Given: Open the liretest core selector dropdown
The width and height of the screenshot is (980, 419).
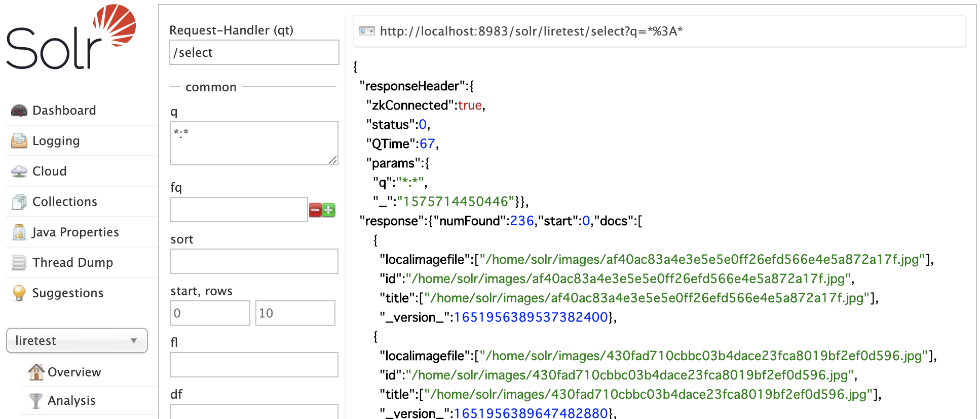Looking at the screenshot, I should (x=77, y=340).
